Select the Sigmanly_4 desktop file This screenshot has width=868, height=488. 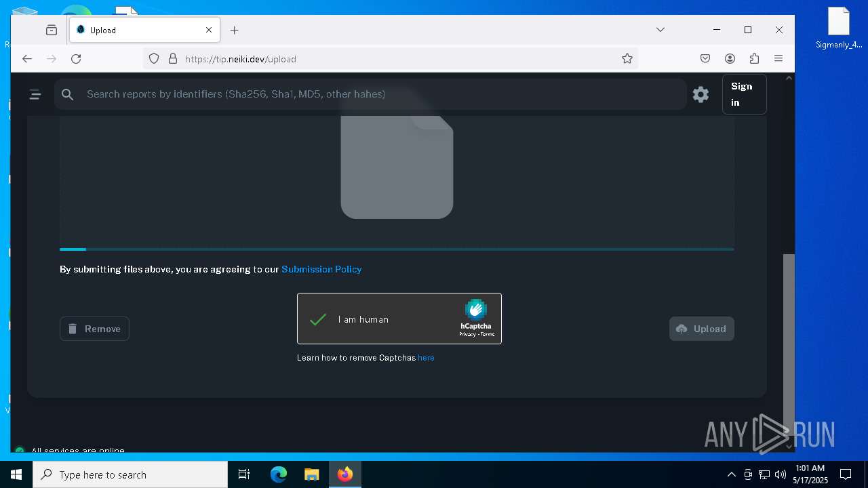(839, 28)
